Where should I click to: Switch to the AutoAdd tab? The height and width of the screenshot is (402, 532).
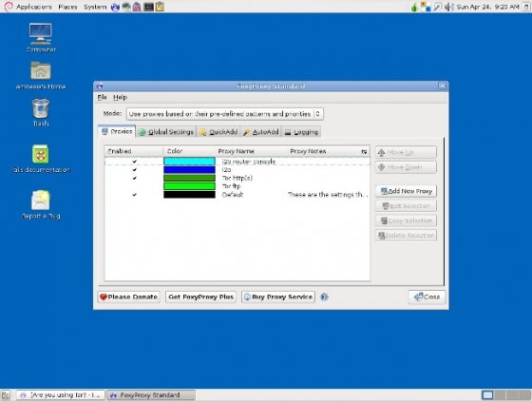[261, 132]
